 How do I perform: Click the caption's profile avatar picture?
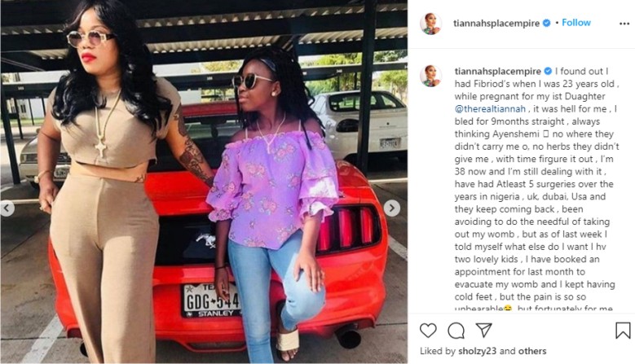click(x=430, y=76)
